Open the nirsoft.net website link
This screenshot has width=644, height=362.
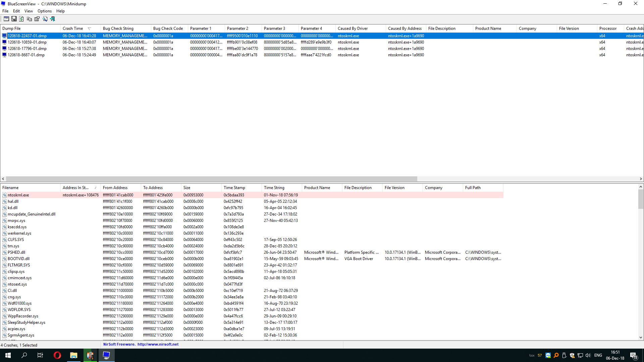pyautogui.click(x=158, y=344)
